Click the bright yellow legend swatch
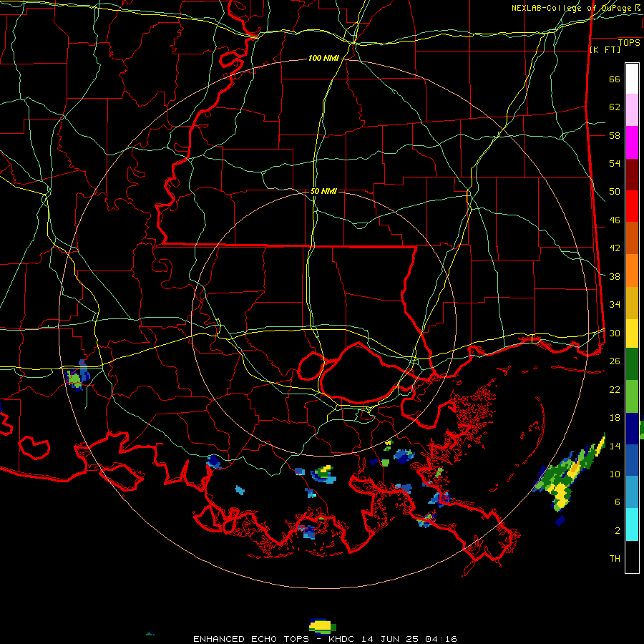 tap(632, 333)
